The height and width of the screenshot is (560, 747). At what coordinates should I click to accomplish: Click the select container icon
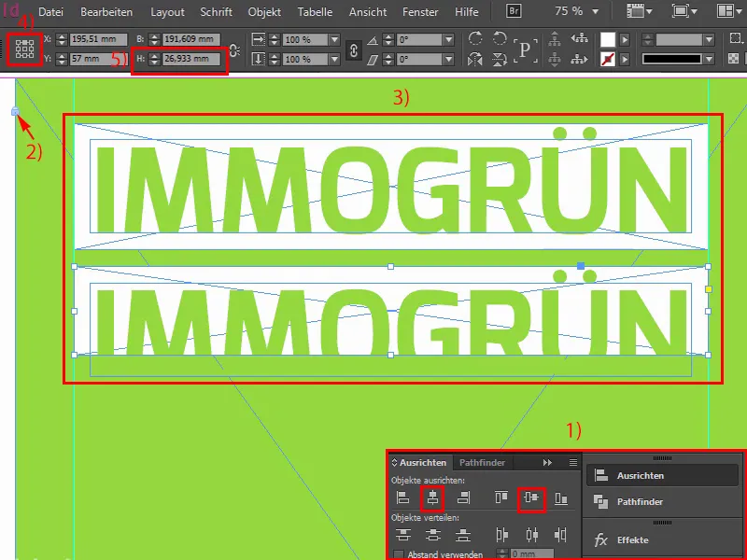[554, 38]
